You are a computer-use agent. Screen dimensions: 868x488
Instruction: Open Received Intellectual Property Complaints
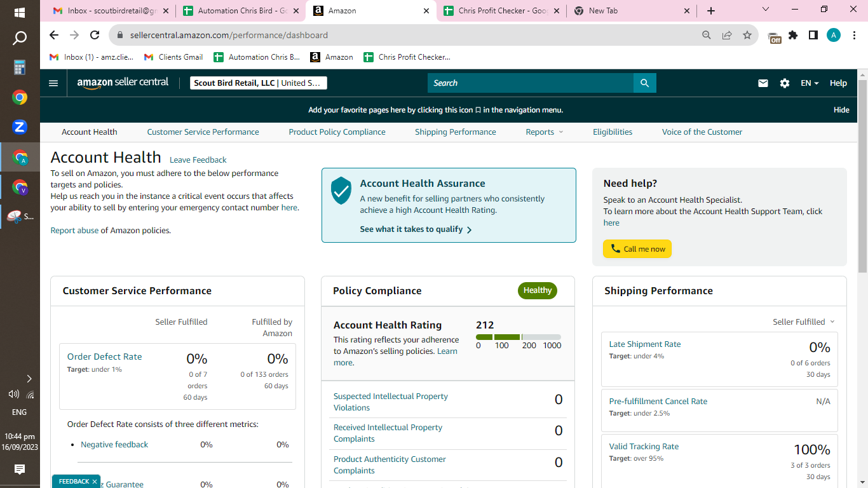[388, 433]
